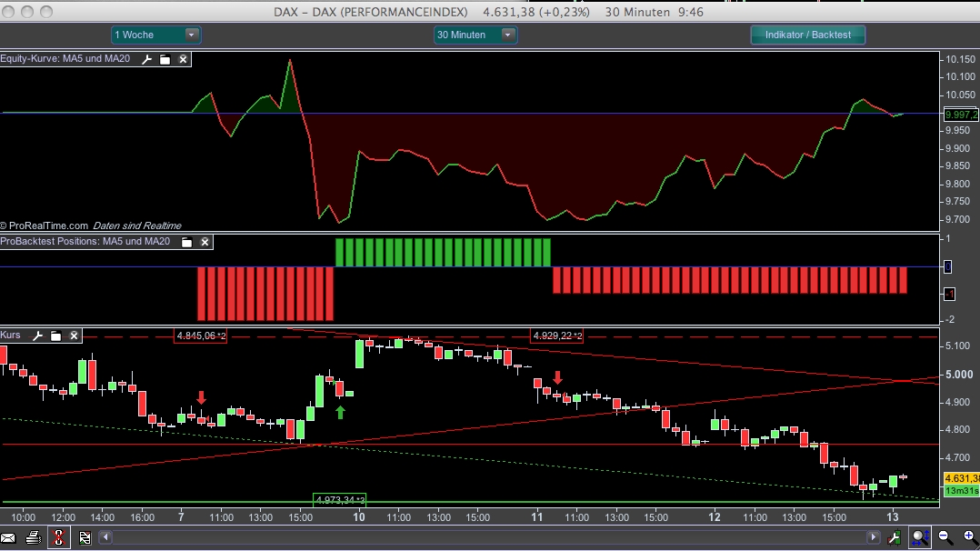Click the boxed -1 on positions axis
This screenshot has width=980, height=551.
(949, 294)
